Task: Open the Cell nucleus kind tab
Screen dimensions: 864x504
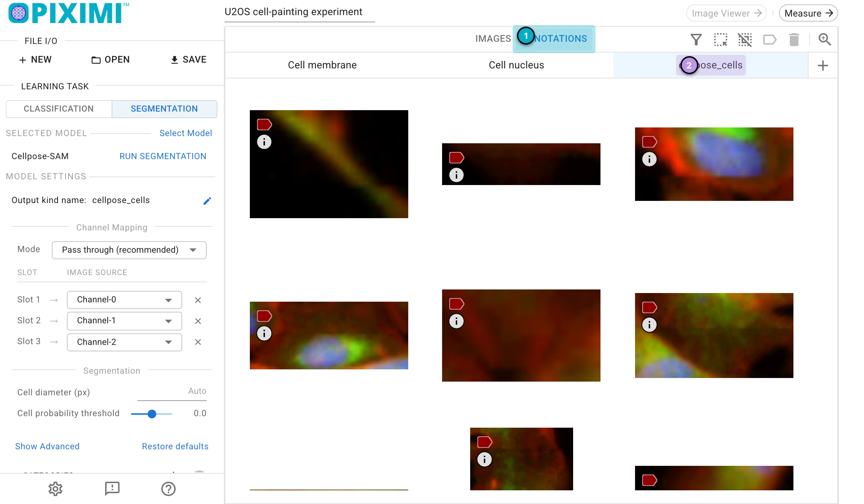Action: [x=516, y=65]
